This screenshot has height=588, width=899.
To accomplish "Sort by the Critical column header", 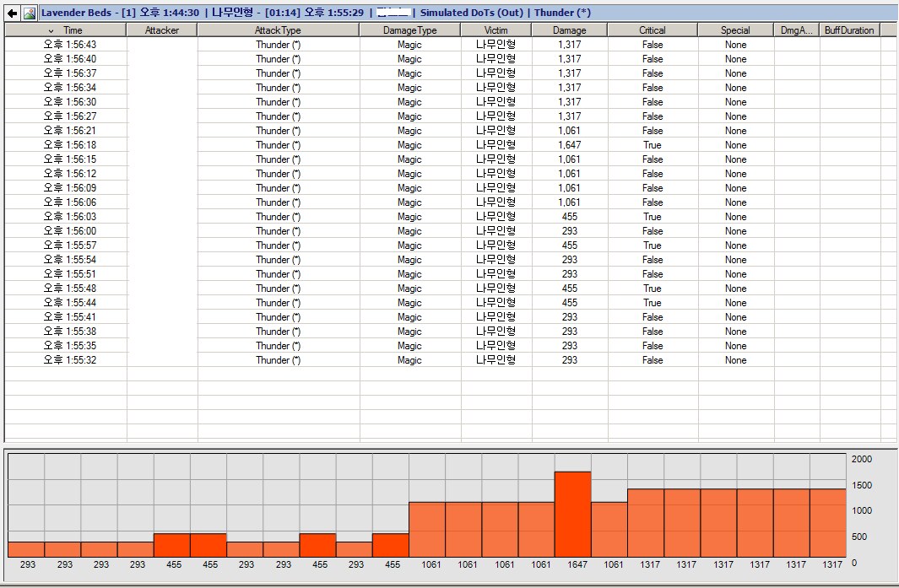I will tap(652, 30).
